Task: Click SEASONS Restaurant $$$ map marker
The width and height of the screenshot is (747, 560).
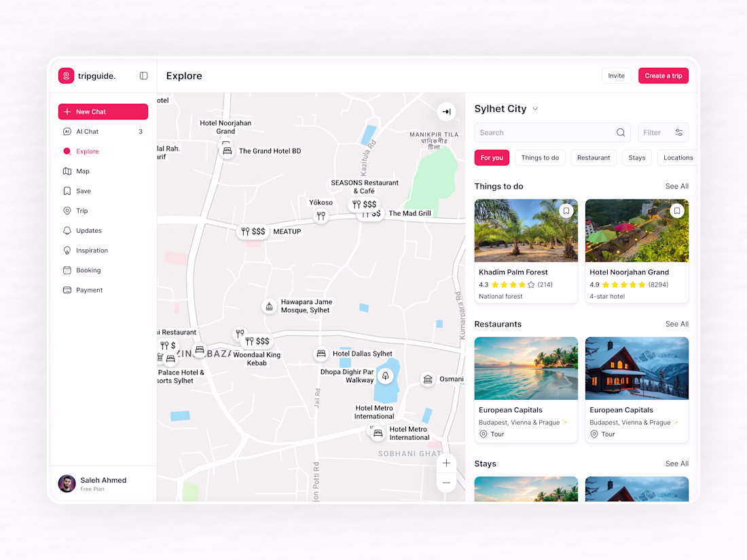Action: [x=364, y=204]
